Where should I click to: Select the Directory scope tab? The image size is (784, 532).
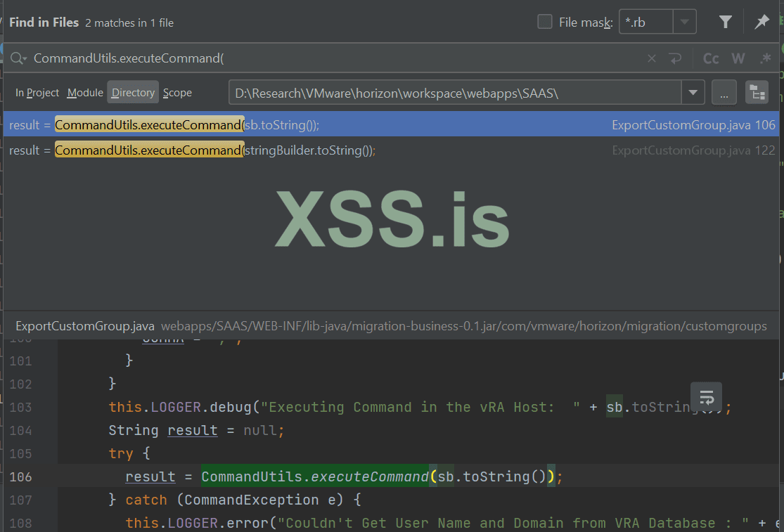tap(133, 92)
